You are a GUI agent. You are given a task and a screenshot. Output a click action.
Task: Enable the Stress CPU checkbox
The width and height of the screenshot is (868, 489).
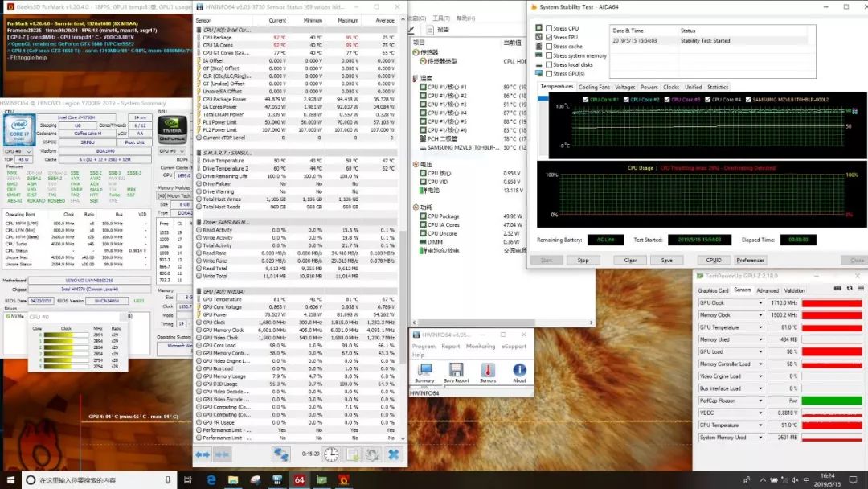(x=549, y=28)
